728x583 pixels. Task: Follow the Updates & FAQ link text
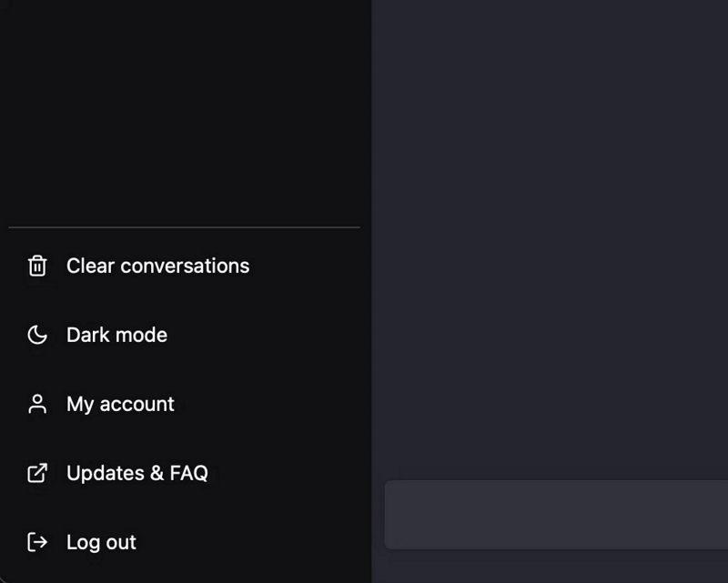137,474
